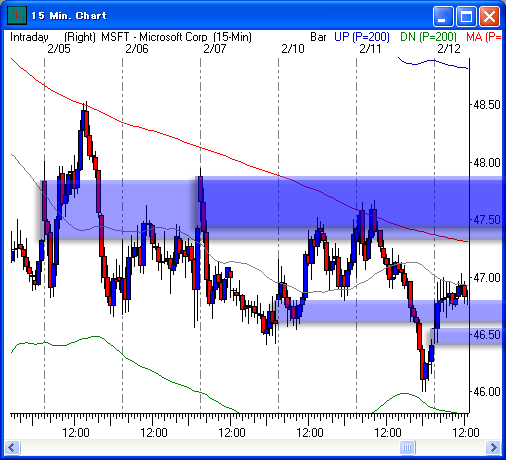Image resolution: width=506 pixels, height=460 pixels.
Task: Select the 2/07 date marker
Action: coord(215,49)
